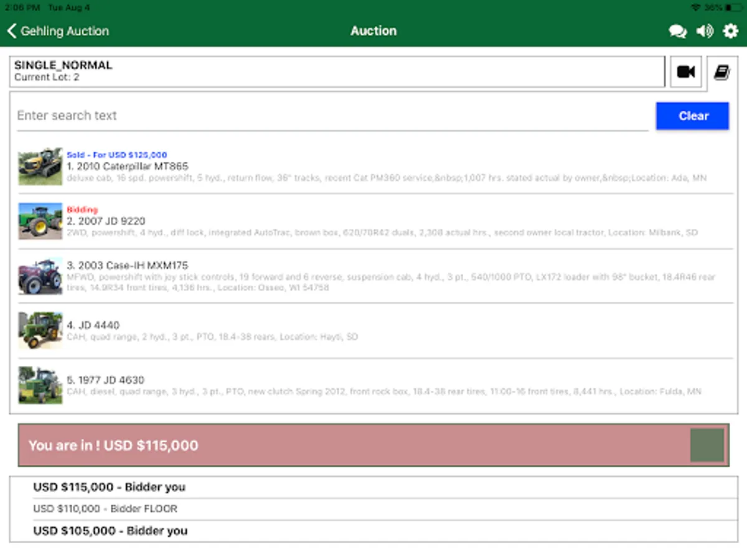This screenshot has width=747, height=560.
Task: Toggle the speaker sound icon
Action: [x=705, y=31]
